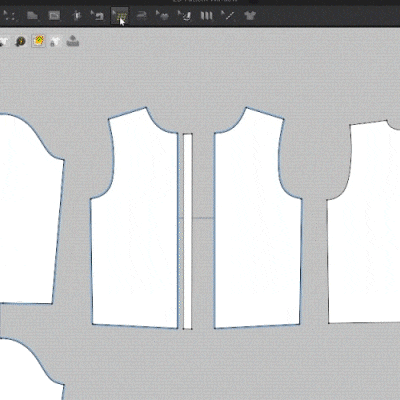The width and height of the screenshot is (400, 400).
Task: Select the iron/steam tool icon
Action: click(x=142, y=15)
